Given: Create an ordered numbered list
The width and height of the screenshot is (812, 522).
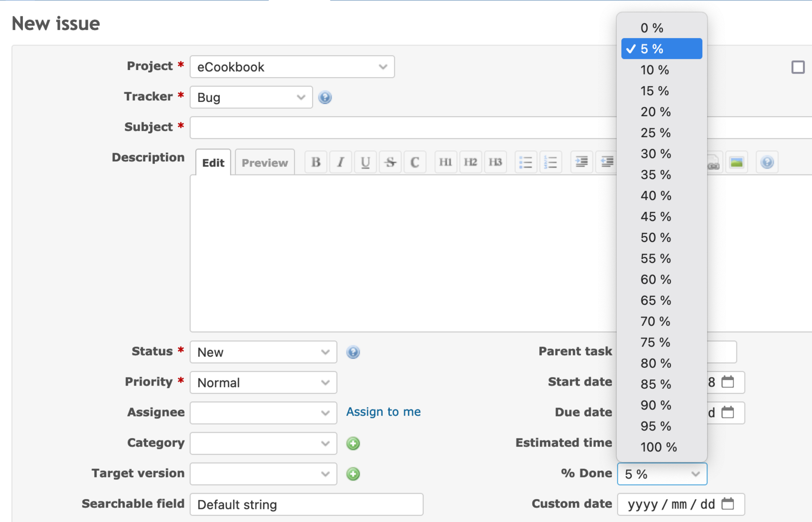Looking at the screenshot, I should [x=551, y=162].
